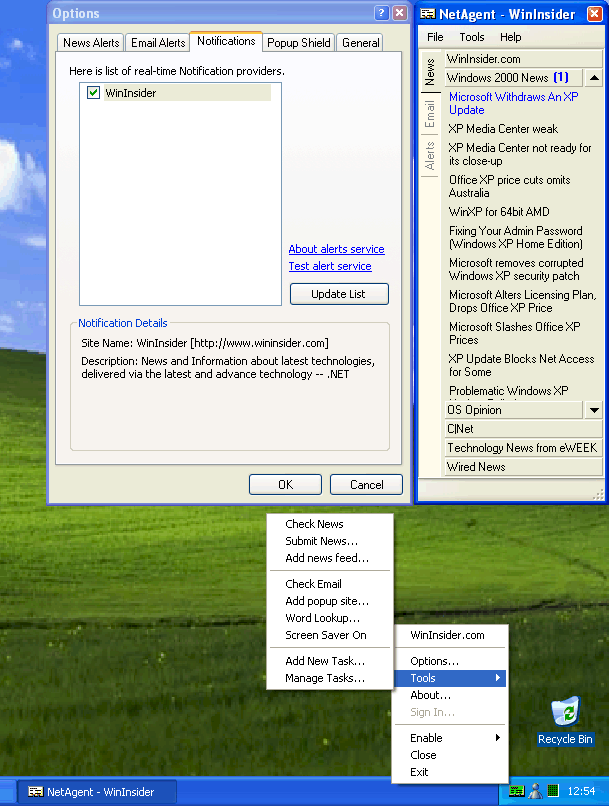Open Office XP price cuts omits Australia

pyautogui.click(x=509, y=187)
